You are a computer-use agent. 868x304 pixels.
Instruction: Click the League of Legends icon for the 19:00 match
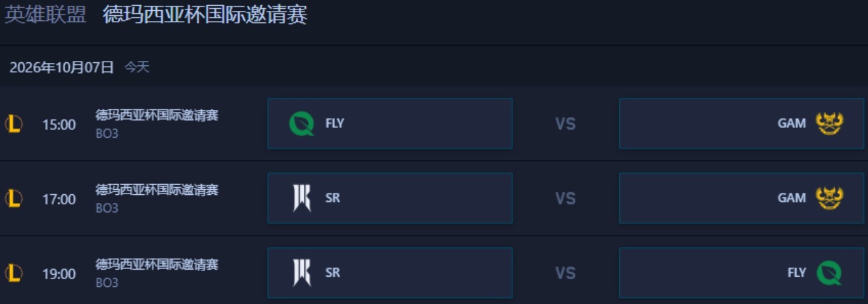(13, 274)
